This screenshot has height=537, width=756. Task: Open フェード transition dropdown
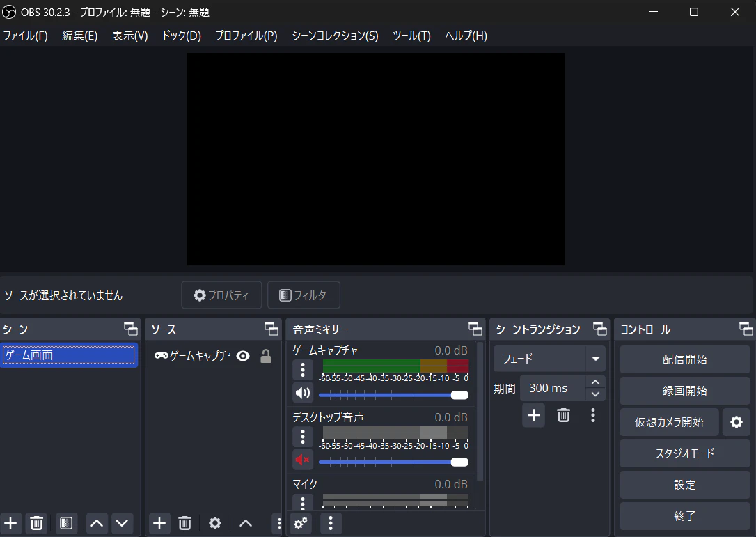point(549,359)
